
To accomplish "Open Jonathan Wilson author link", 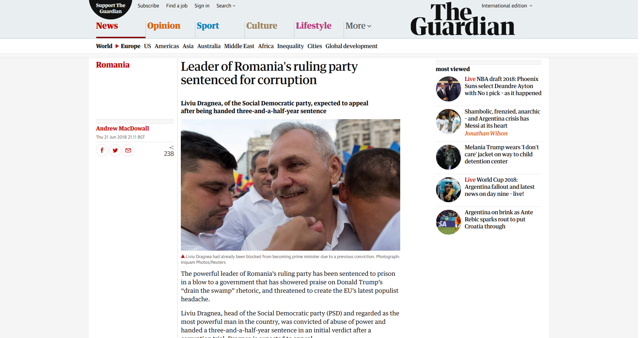I will pyautogui.click(x=486, y=133).
